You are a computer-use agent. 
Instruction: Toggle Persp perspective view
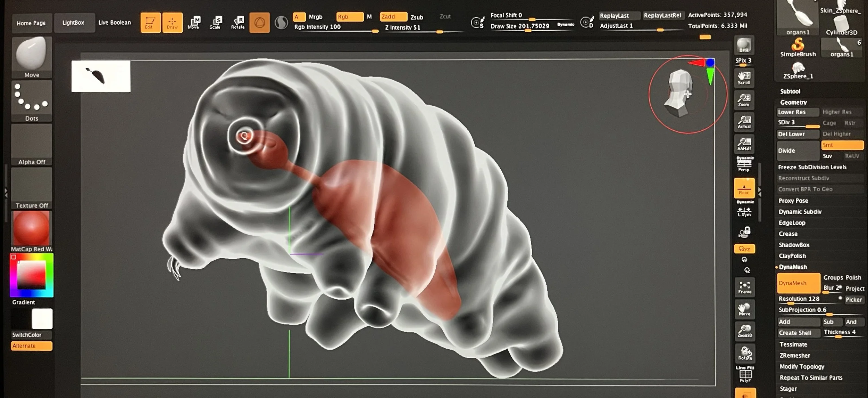point(744,164)
